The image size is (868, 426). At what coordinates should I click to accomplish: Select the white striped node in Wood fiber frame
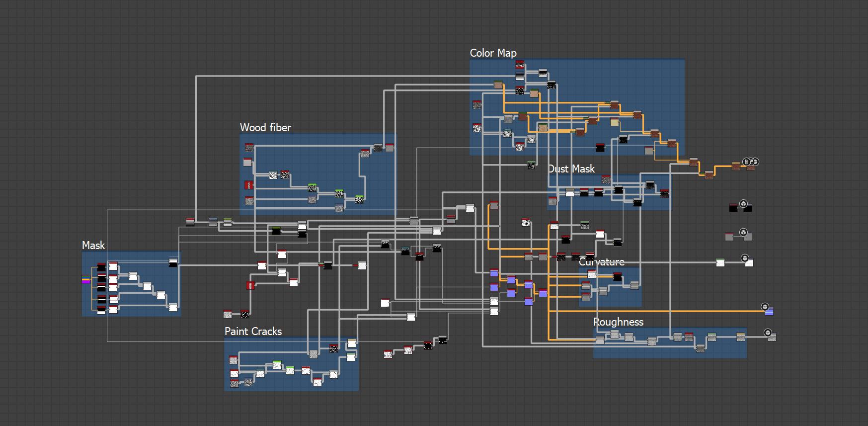248,162
